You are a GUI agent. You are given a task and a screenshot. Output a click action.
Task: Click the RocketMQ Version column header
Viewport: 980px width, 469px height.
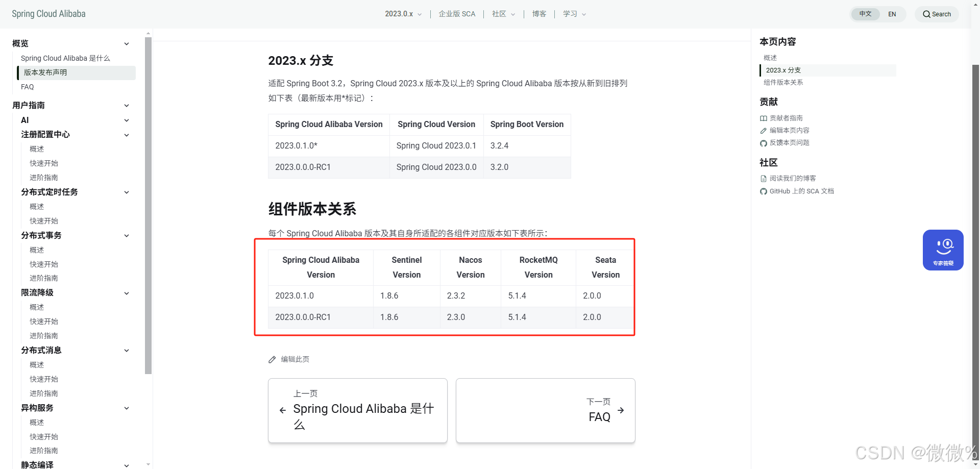[538, 267]
